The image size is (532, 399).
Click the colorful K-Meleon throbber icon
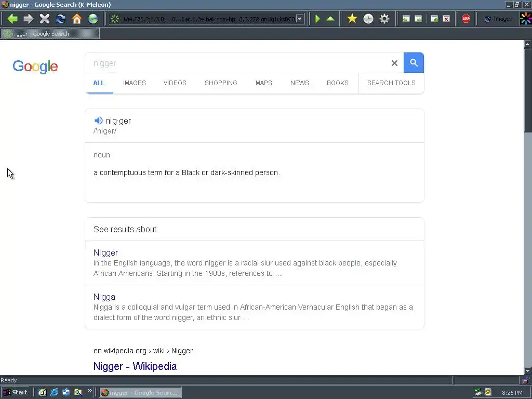coord(526,19)
